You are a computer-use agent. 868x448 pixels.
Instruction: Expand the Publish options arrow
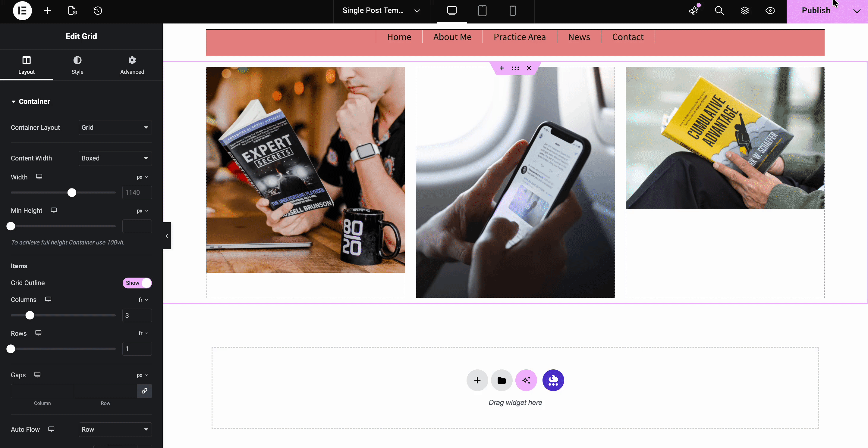pyautogui.click(x=857, y=11)
